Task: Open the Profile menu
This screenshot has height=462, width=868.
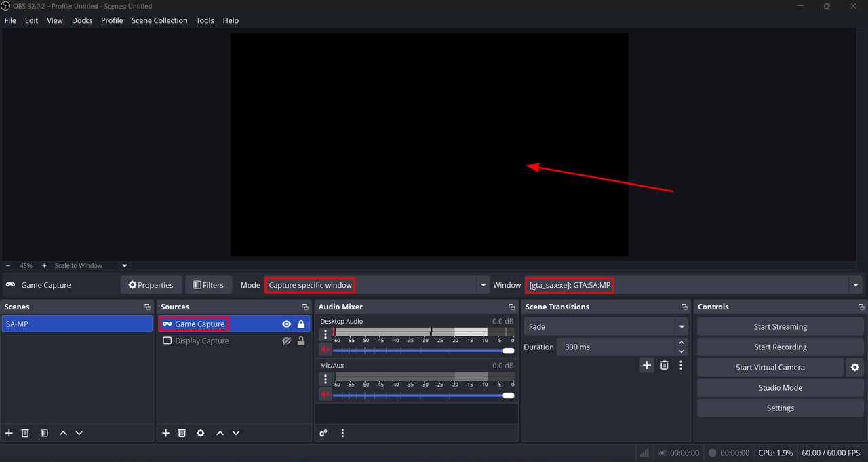Action: click(x=112, y=20)
